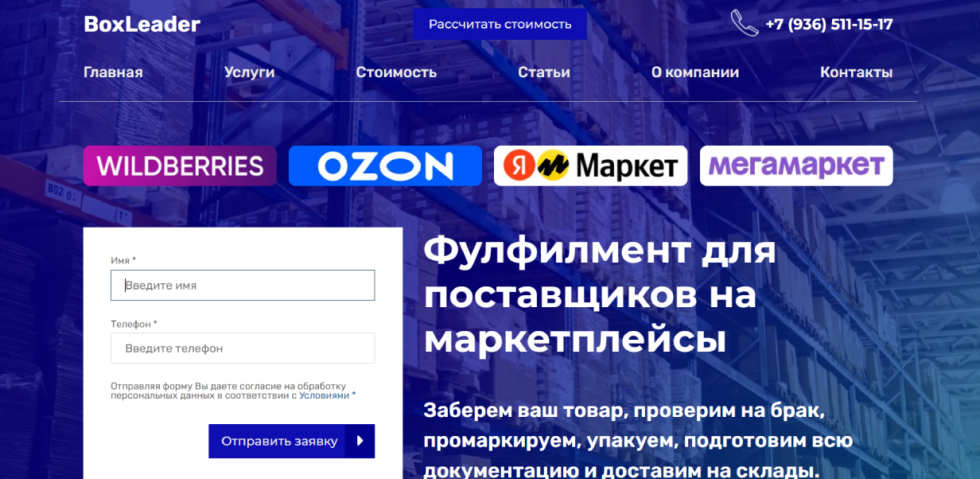
Task: Click the Мегамаркет logo banner
Action: tap(796, 166)
